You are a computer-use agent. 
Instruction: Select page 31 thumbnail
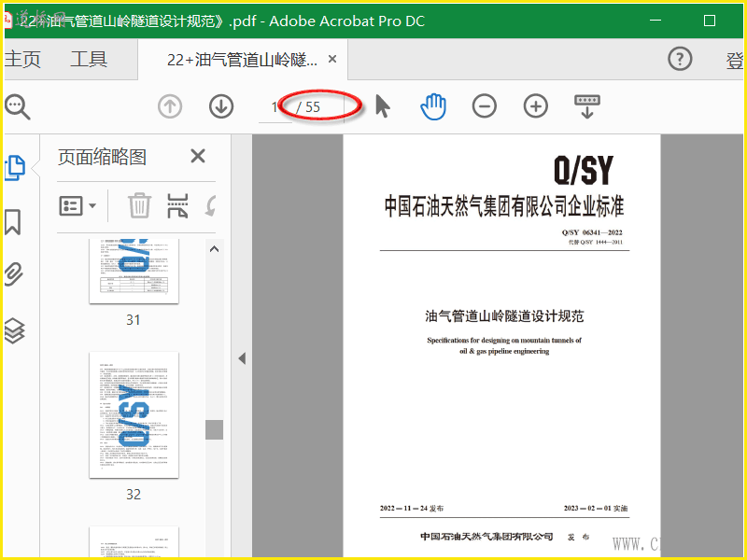134,271
